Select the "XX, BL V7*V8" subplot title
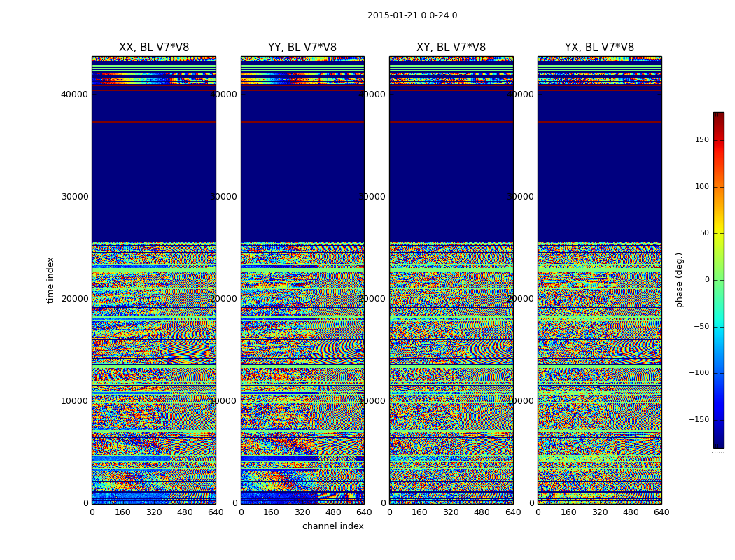Image resolution: width=735 pixels, height=560 pixels. pyautogui.click(x=154, y=48)
